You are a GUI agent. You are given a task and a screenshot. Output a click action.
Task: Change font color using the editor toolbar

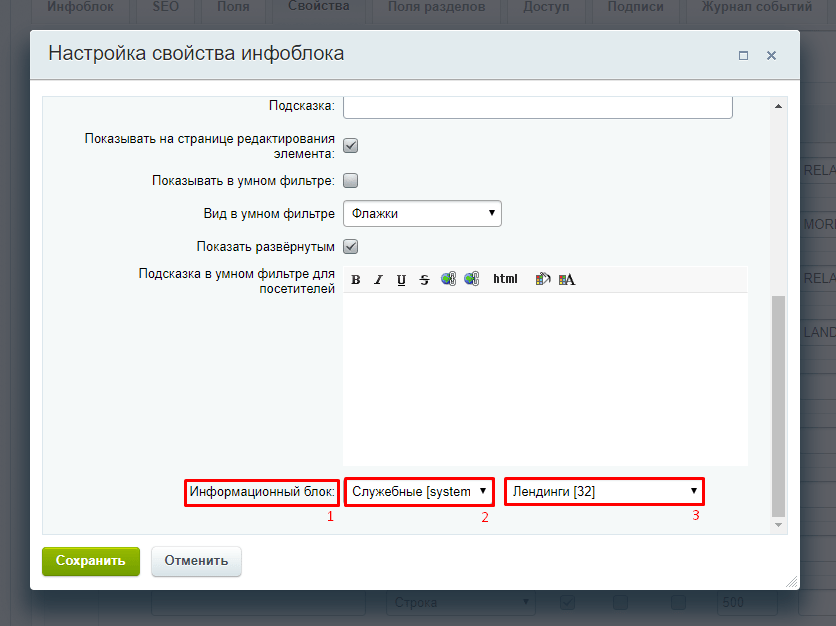[565, 279]
